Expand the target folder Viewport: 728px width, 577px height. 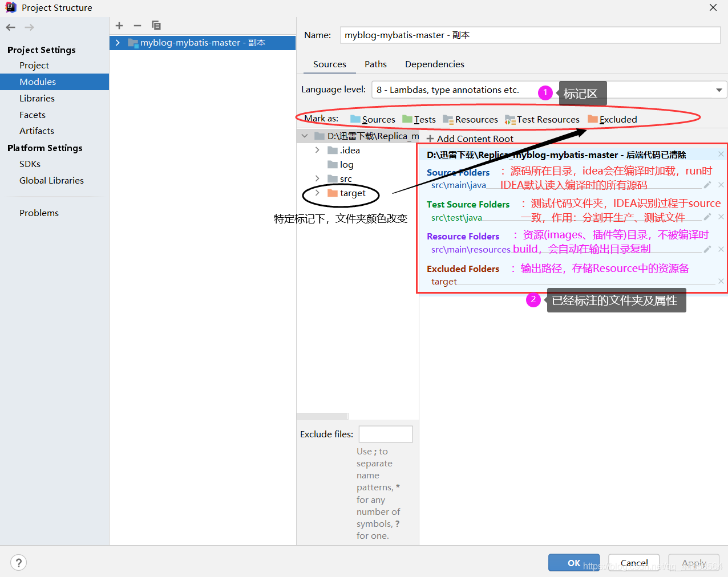(x=317, y=193)
